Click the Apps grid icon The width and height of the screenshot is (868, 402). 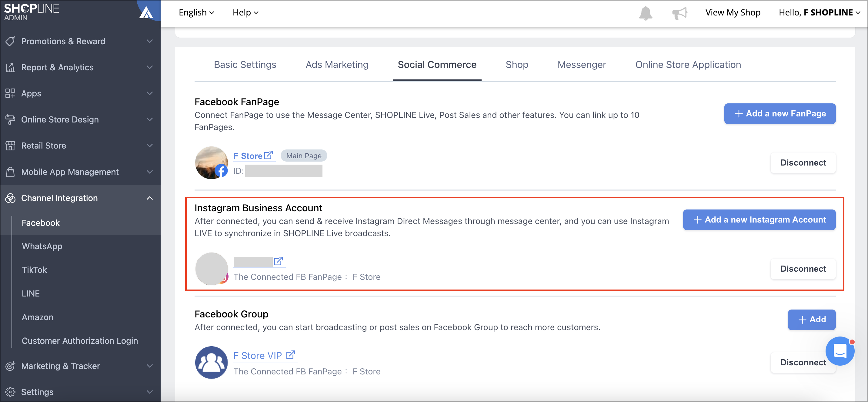(10, 93)
